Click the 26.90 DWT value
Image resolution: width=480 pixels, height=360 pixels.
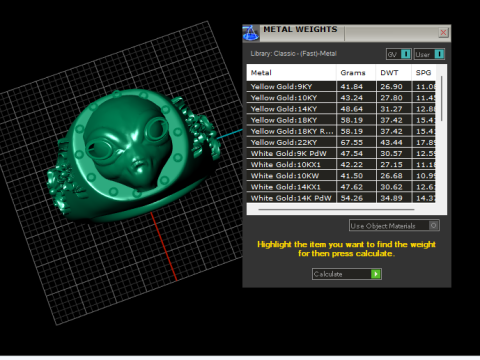[x=391, y=87]
